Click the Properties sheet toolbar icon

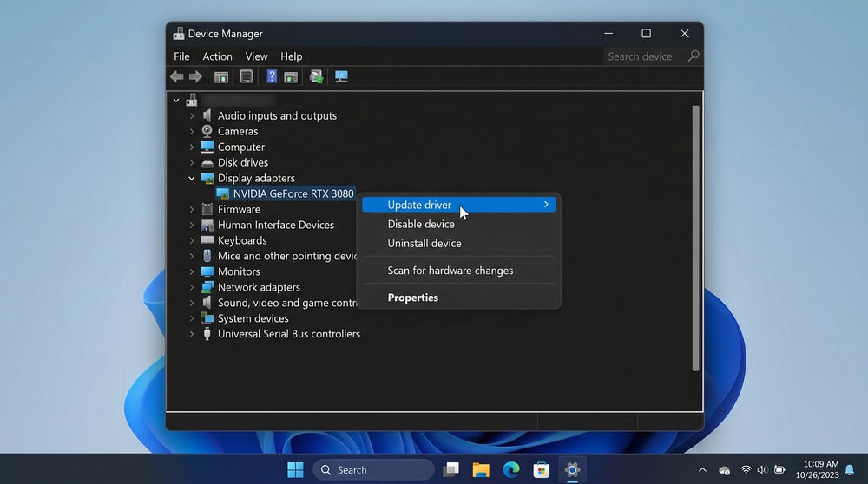tap(247, 76)
